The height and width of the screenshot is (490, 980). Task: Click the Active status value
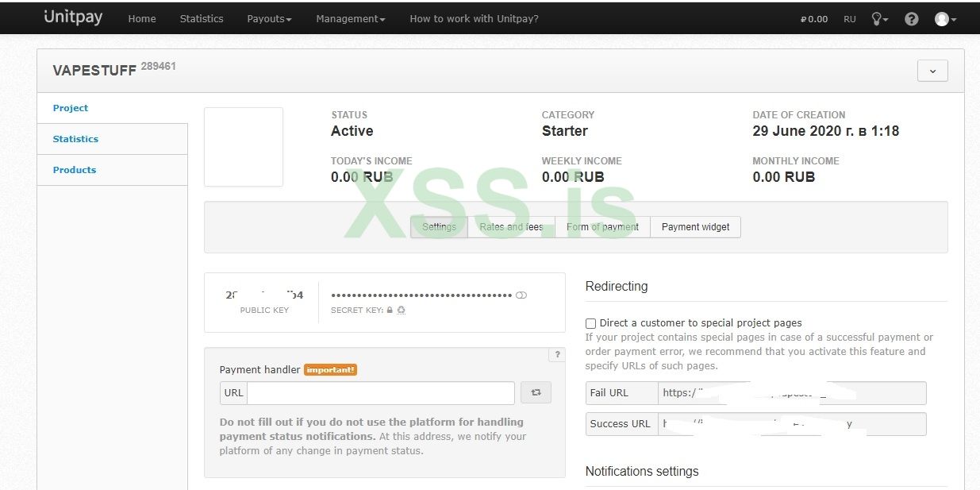tap(352, 131)
